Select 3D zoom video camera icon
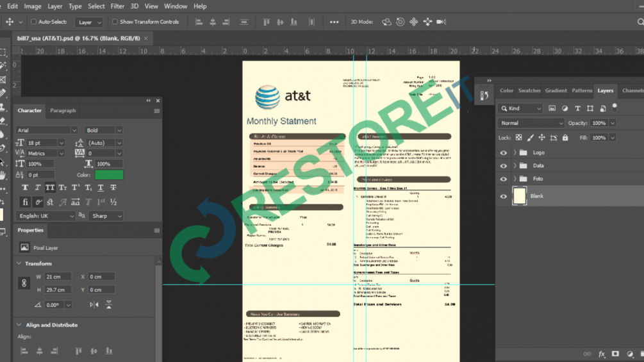 442,22
